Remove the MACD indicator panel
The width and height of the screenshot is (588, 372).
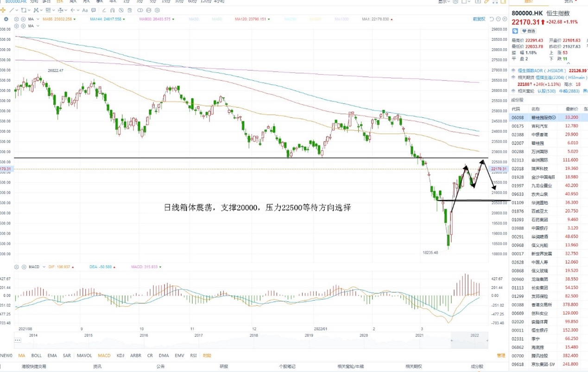click(24, 267)
